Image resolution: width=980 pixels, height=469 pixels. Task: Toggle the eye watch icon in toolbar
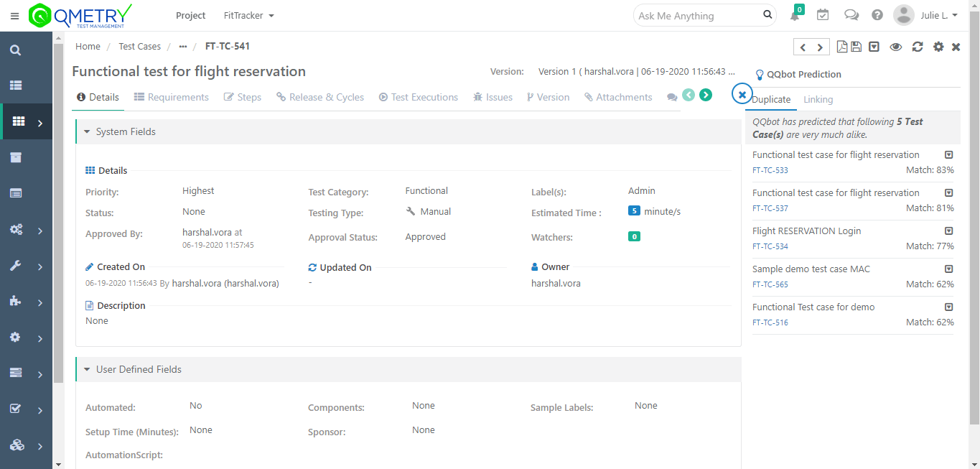click(x=896, y=47)
